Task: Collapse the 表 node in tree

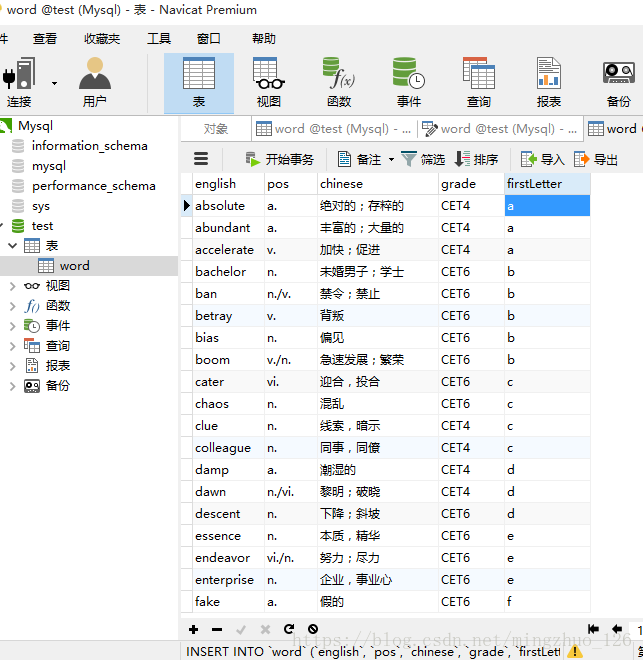Action: coord(12,245)
